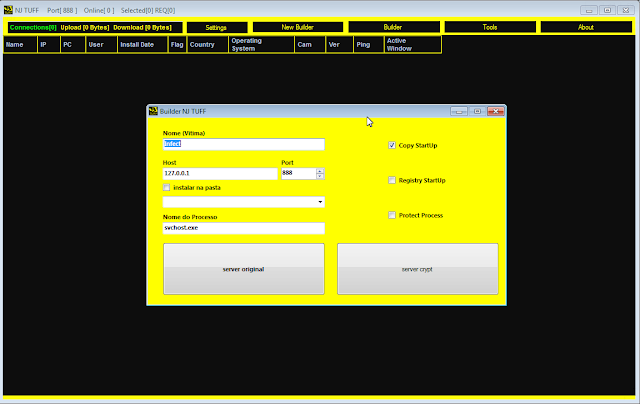Sort by the Active Window column header
Screen dimensions: 640x404
coord(413,44)
